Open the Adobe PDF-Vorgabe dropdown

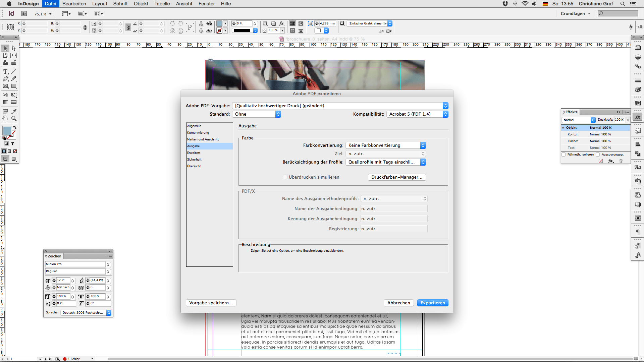click(x=340, y=106)
